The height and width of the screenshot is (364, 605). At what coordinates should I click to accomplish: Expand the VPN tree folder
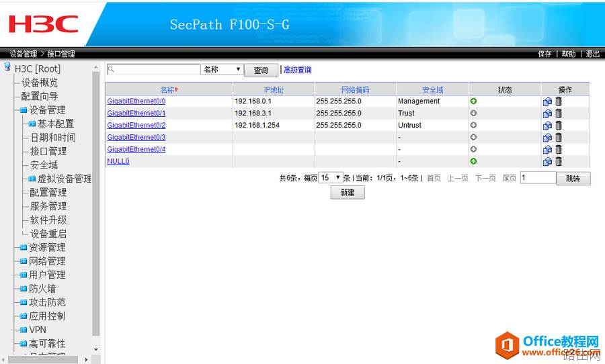(23, 330)
